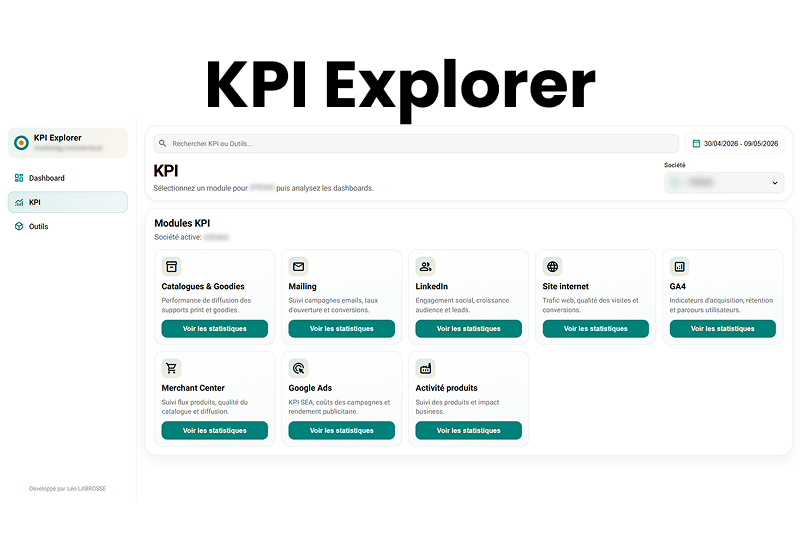Focus the Rechercher KPI ou Outils search field
Image resolution: width=800 pixels, height=533 pixels.
pyautogui.click(x=416, y=144)
